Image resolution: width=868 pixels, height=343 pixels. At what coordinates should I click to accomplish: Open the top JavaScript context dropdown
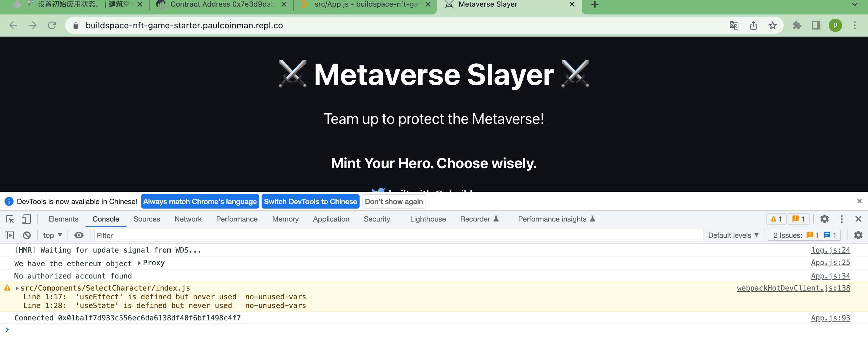tap(52, 235)
